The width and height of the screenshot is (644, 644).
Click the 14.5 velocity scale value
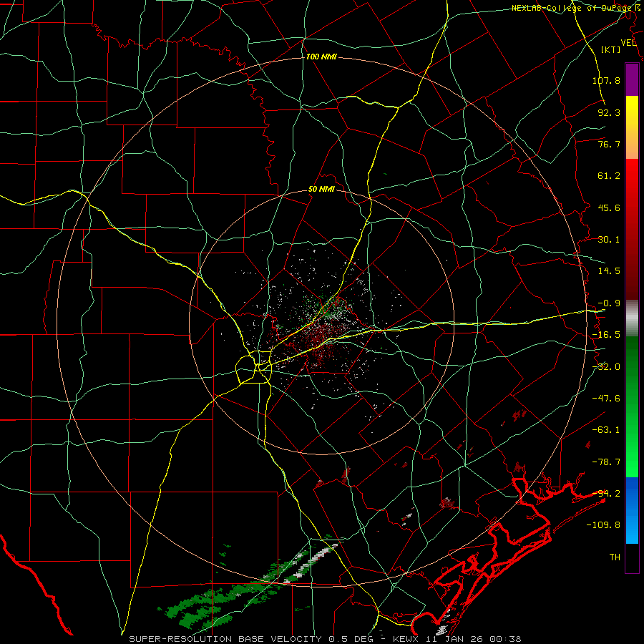point(609,271)
